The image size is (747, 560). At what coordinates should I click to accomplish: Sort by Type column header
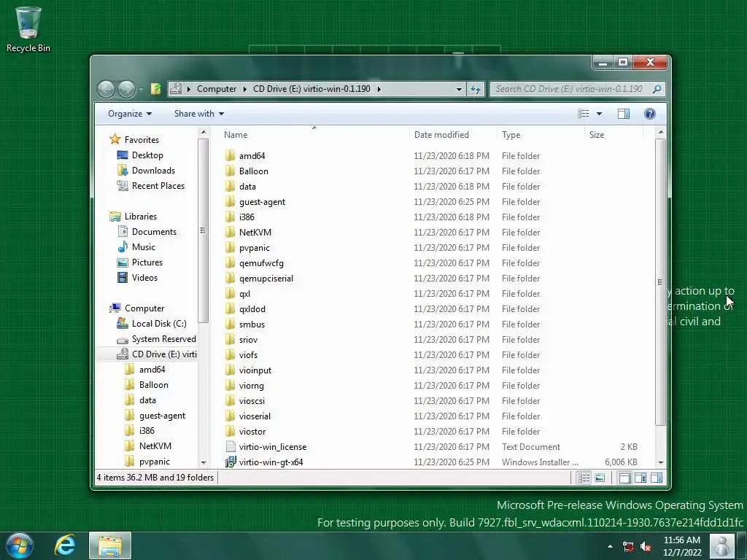click(541, 135)
